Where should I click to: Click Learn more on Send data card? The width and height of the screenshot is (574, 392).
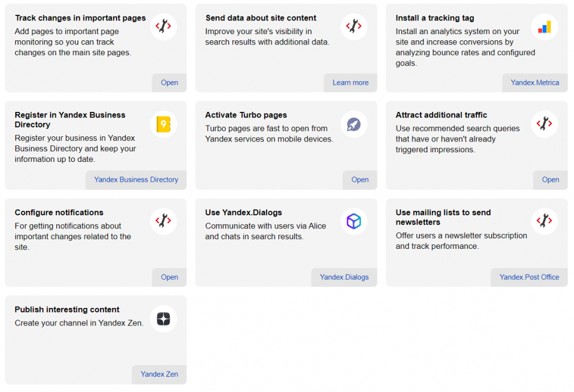pyautogui.click(x=350, y=83)
